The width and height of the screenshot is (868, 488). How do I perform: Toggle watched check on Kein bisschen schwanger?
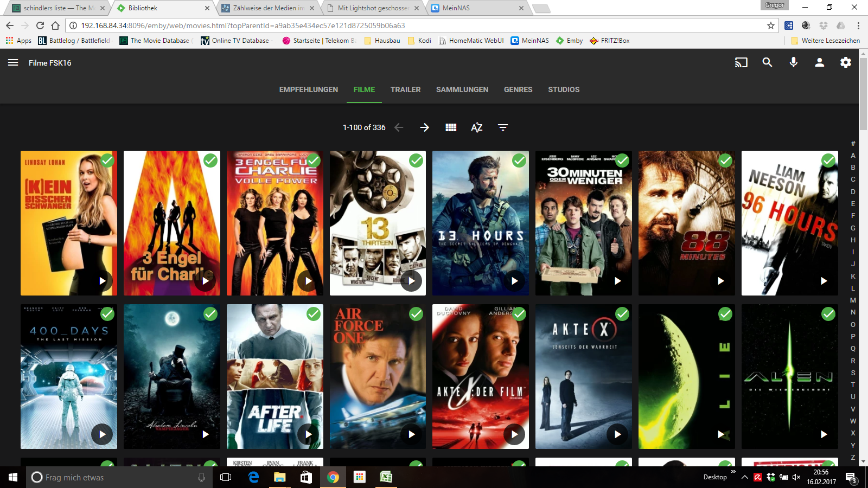click(x=107, y=160)
